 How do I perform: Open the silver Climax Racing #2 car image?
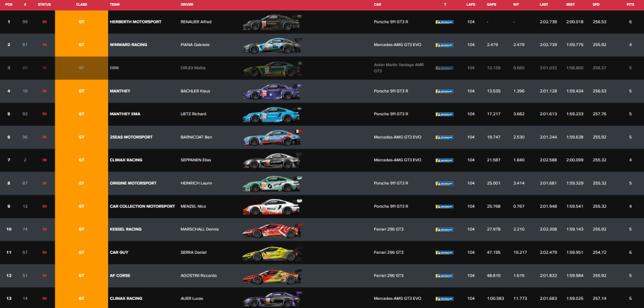272,161
